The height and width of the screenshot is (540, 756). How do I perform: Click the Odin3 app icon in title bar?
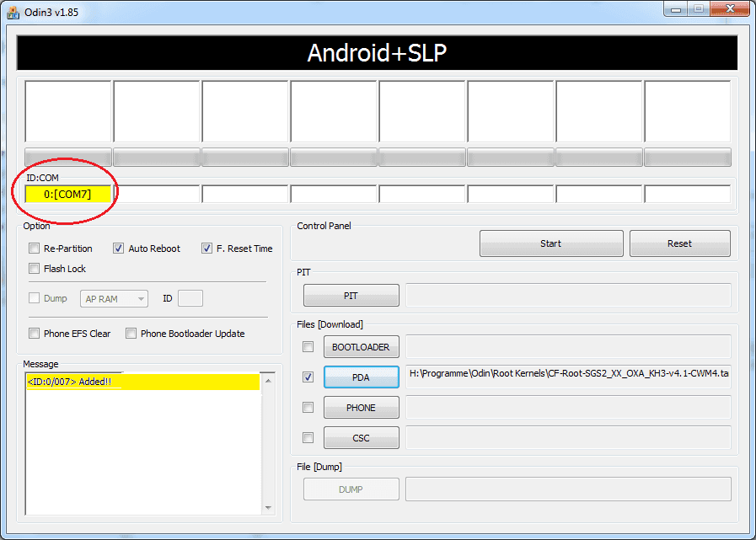click(x=13, y=12)
